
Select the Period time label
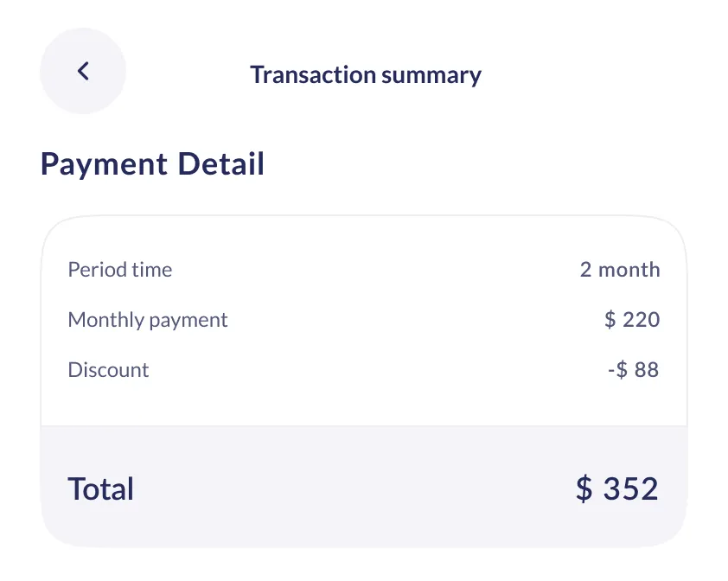coord(119,270)
